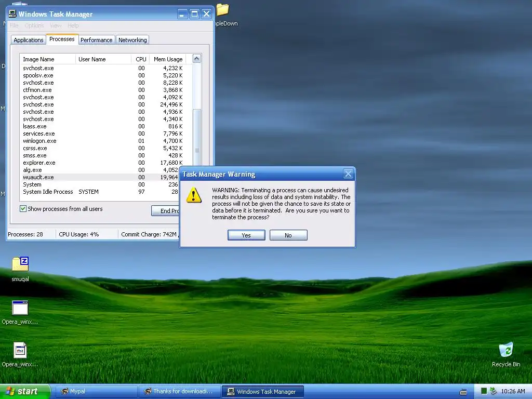Sort by CPU column header

click(140, 59)
